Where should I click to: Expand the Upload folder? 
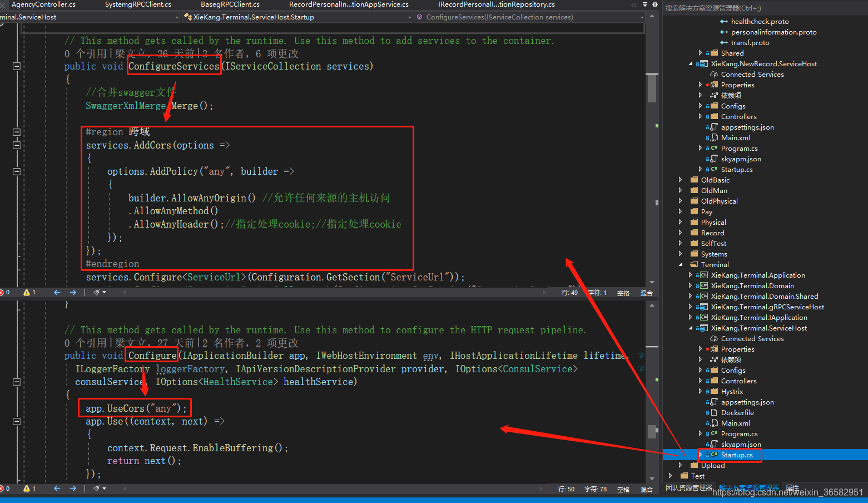[680, 466]
